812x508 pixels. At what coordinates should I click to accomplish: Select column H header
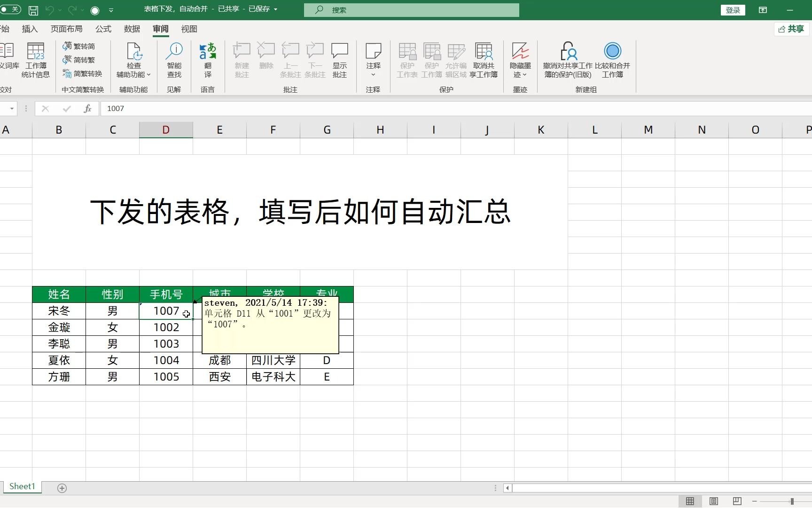click(x=380, y=130)
